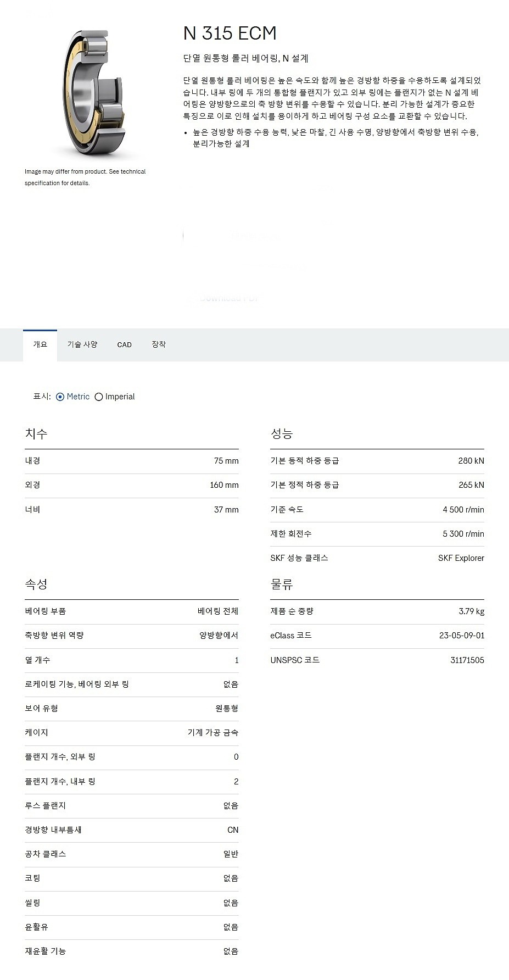509x980 pixels.
Task: Click the SKF Explorer performance class value
Action: (x=461, y=558)
